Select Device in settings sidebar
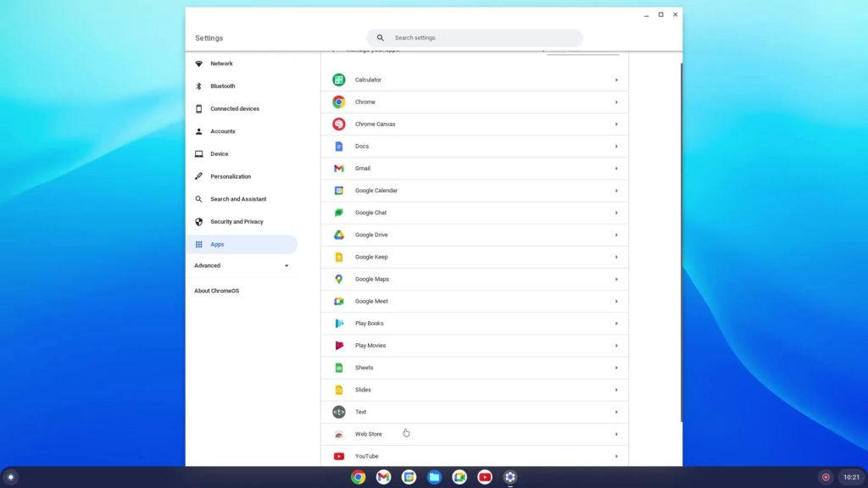 pos(242,154)
